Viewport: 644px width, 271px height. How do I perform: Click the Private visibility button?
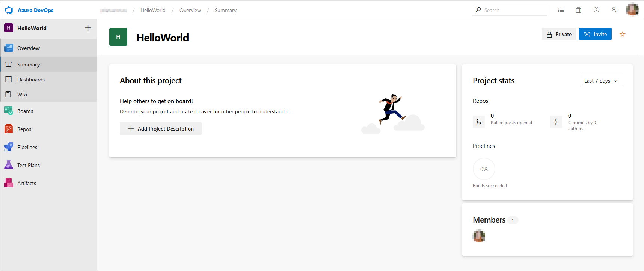559,34
